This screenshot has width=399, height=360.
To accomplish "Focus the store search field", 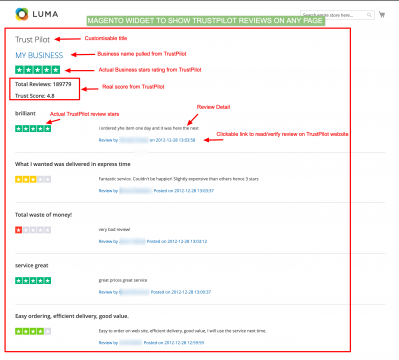I will [x=337, y=15].
